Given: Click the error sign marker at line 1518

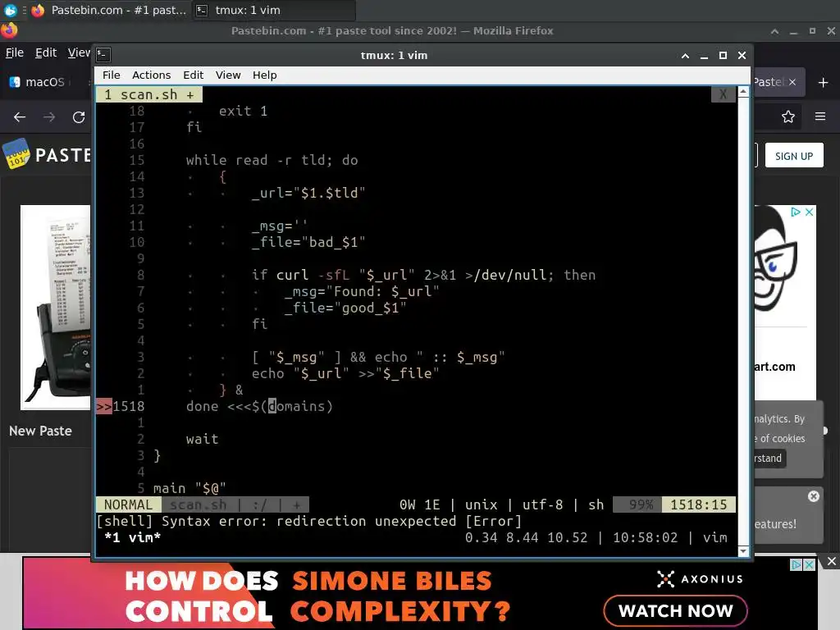Looking at the screenshot, I should coord(104,407).
